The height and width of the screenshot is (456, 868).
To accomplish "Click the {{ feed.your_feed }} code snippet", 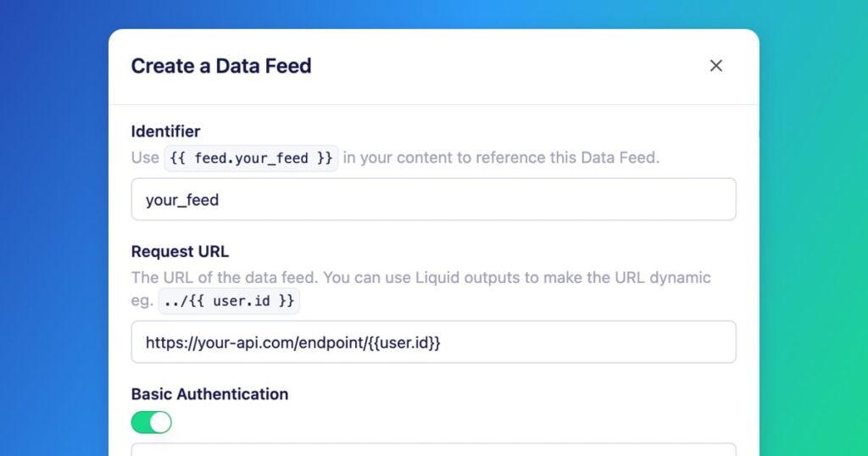I will (x=251, y=158).
